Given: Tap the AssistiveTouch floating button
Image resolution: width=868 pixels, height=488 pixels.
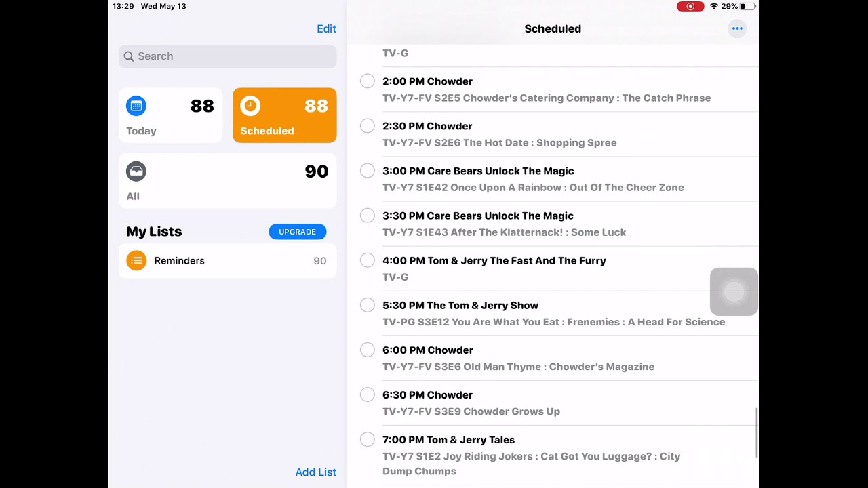Looking at the screenshot, I should coord(734,291).
